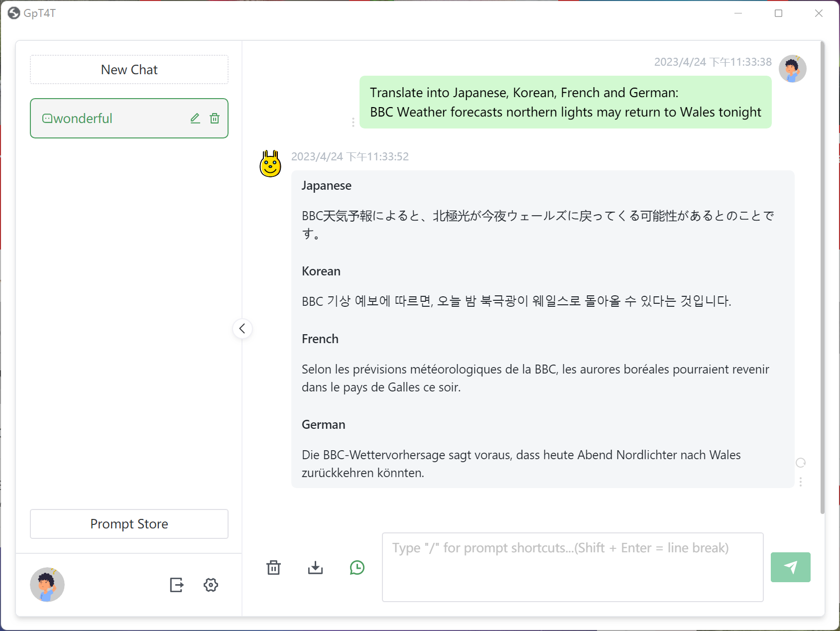Start a New Chat
840x631 pixels.
pos(129,70)
